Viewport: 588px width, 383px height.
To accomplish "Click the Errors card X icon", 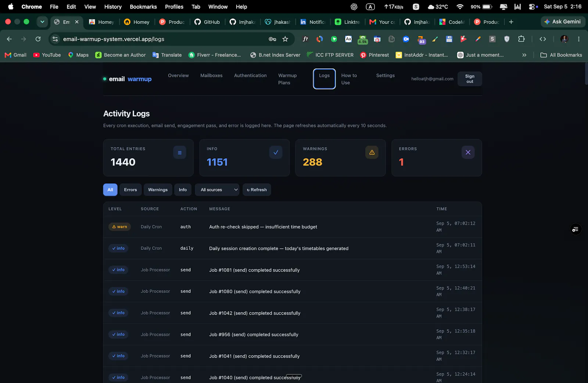I will (x=468, y=152).
